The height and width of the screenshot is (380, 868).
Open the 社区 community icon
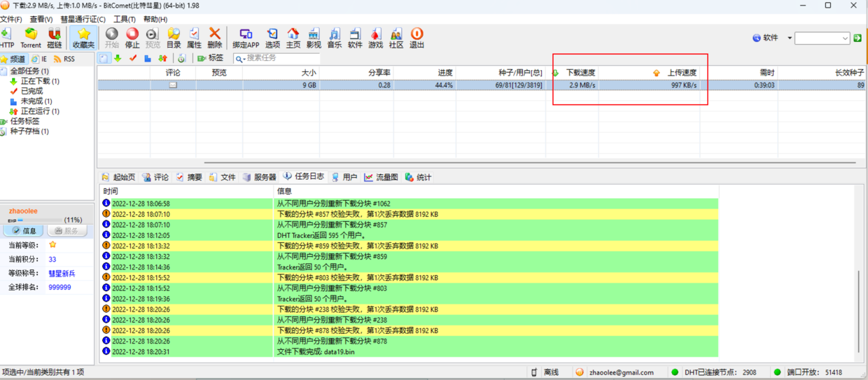pos(396,38)
